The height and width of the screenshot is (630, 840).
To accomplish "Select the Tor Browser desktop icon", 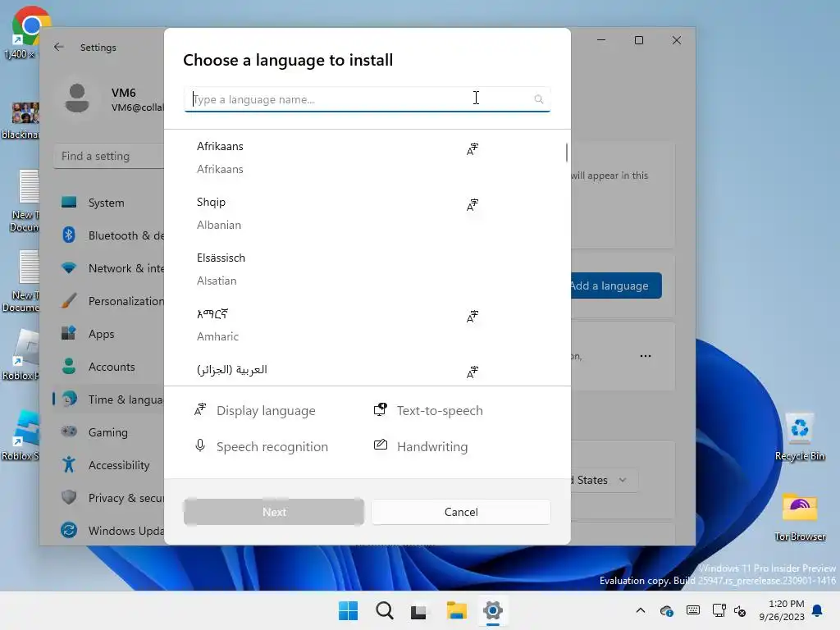I will click(x=799, y=517).
